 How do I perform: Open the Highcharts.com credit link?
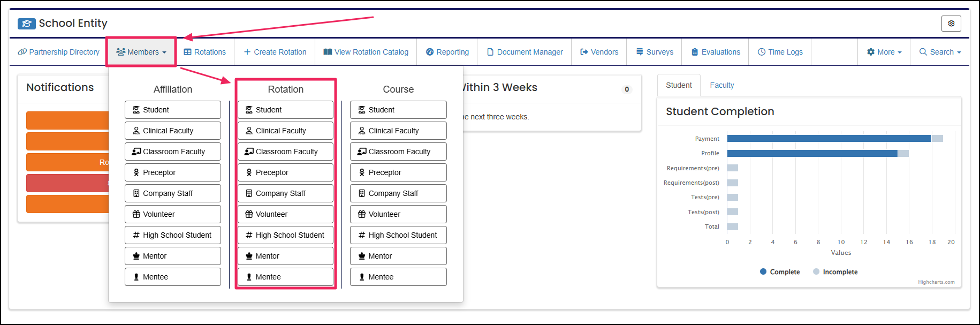tap(936, 282)
